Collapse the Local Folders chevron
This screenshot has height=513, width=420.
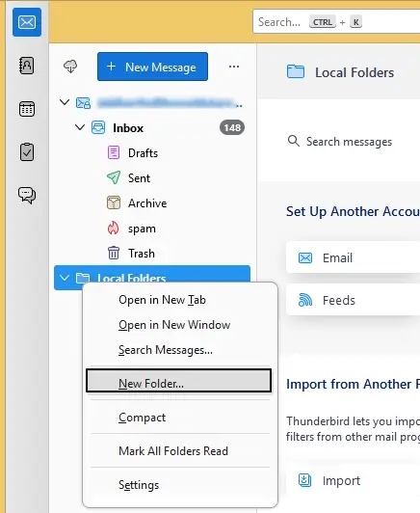click(65, 278)
